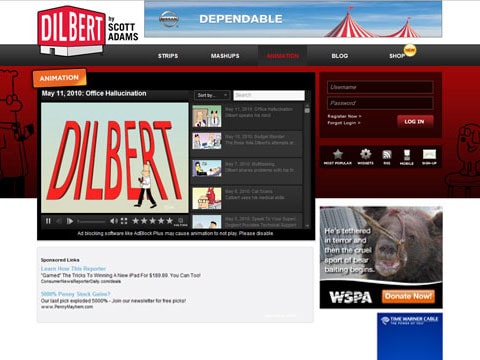This screenshot has height=360, width=480.
Task: Go to the Blog tab
Action: (x=340, y=56)
